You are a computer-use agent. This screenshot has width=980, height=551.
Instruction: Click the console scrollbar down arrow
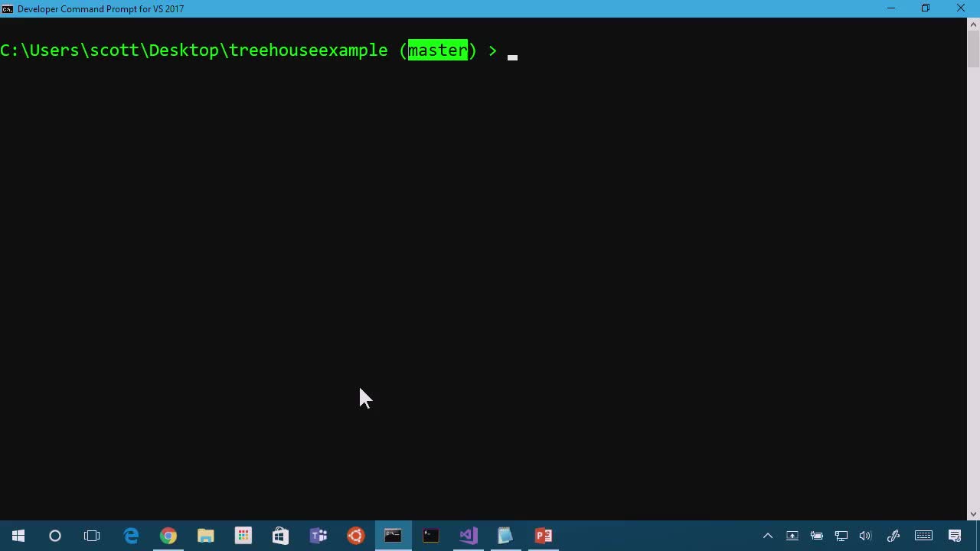(973, 514)
